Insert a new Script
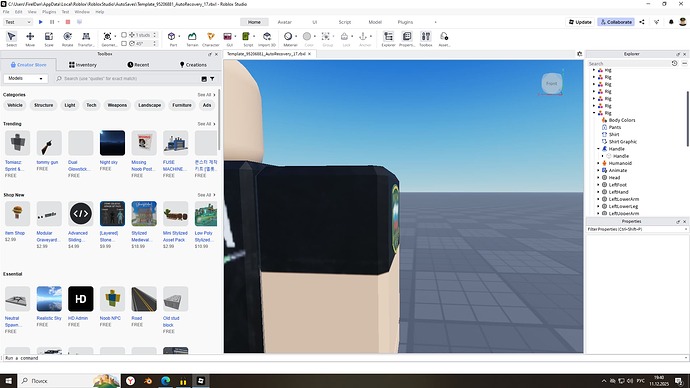Screen dimensions: 690x388 [247, 39]
